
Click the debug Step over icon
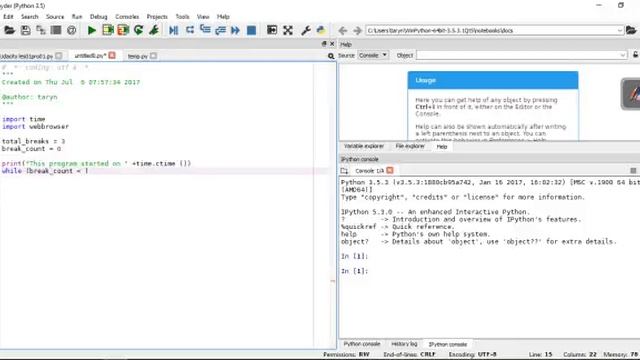190,30
